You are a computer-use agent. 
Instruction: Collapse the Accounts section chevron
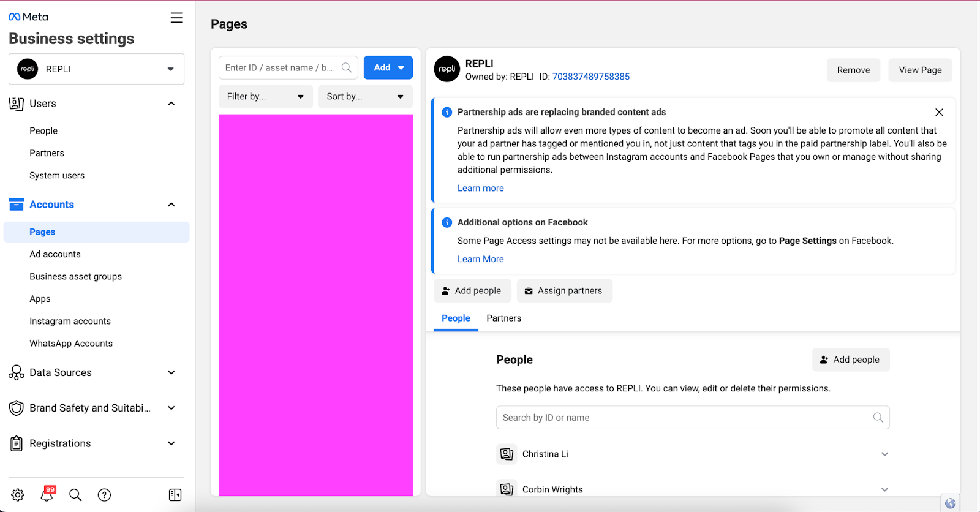click(x=171, y=205)
